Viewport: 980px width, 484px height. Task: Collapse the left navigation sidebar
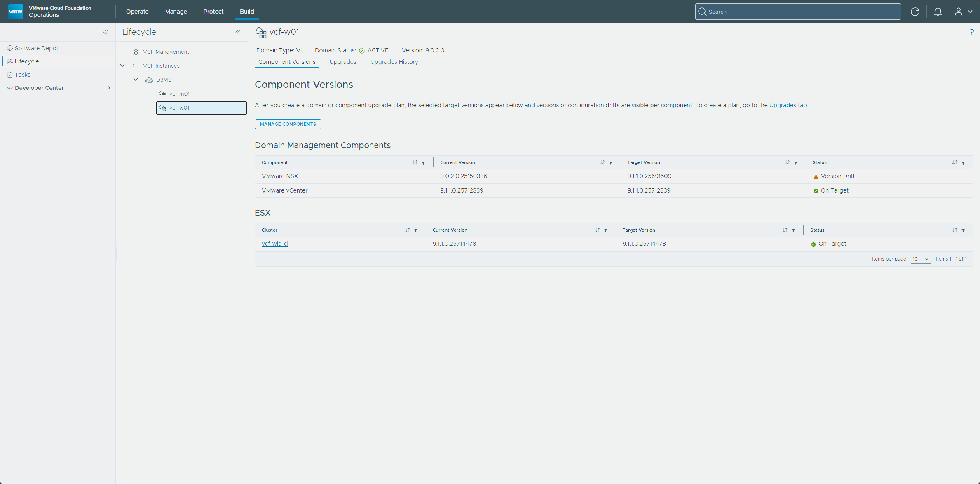tap(106, 32)
